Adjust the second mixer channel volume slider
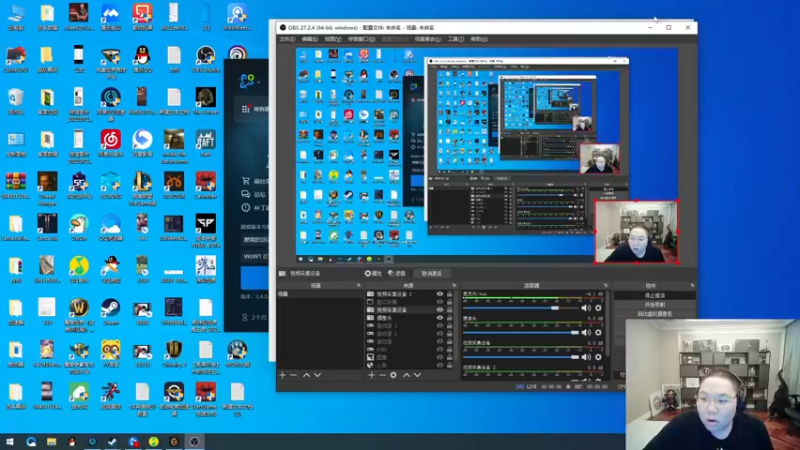The width and height of the screenshot is (800, 450). (575, 333)
